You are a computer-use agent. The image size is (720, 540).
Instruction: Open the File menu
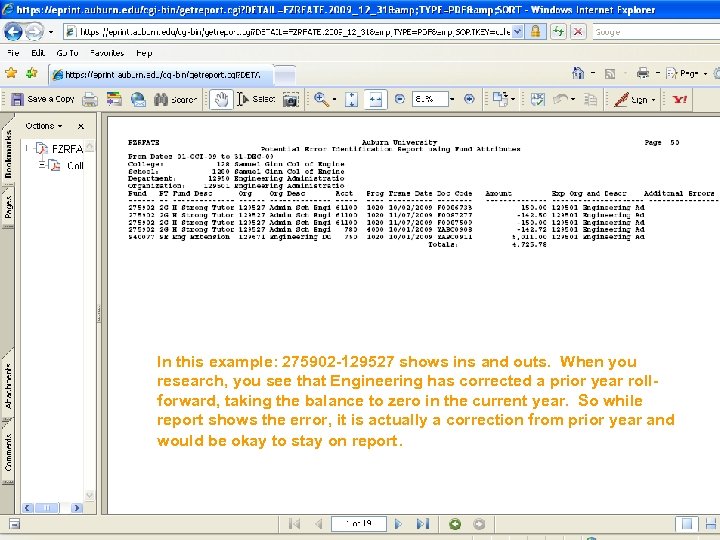13,53
